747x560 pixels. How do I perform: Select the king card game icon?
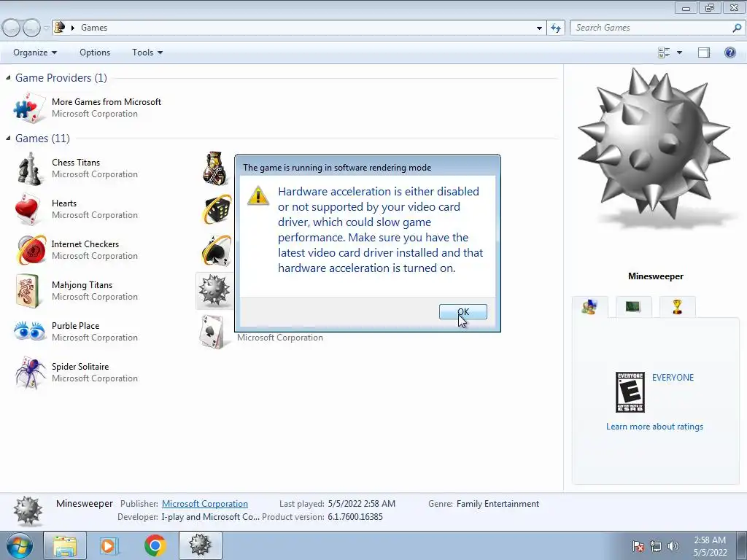(x=216, y=168)
